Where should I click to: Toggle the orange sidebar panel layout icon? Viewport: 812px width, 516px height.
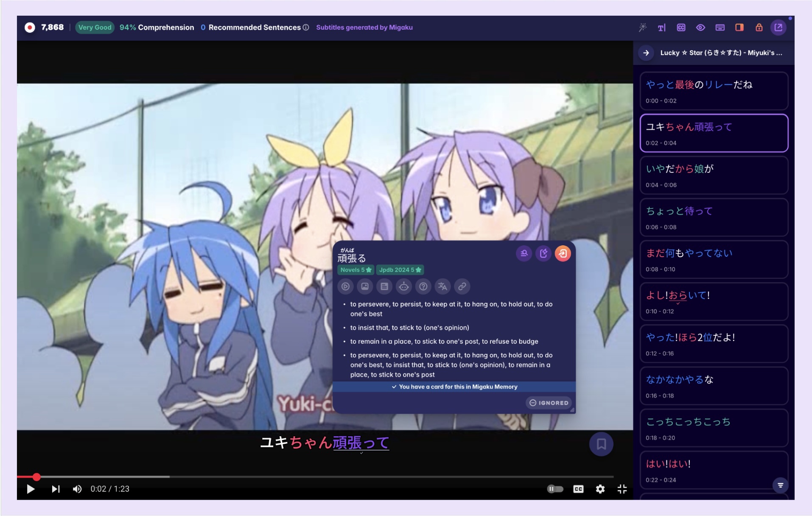tap(739, 28)
